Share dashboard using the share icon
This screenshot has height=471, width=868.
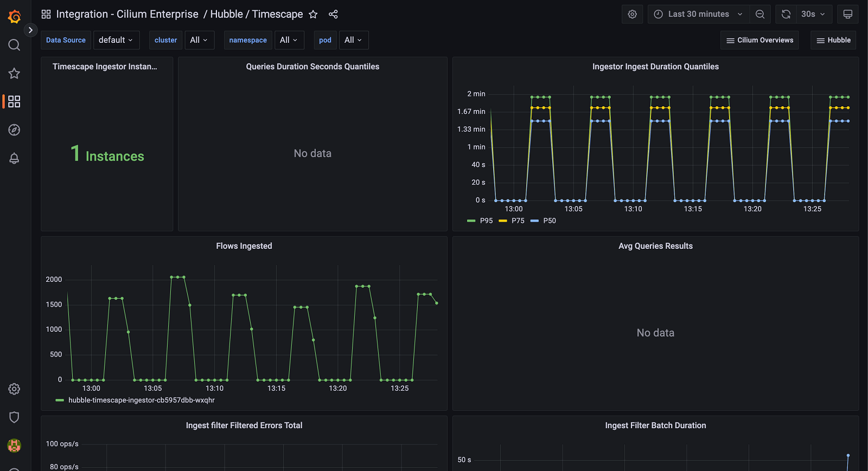(x=333, y=15)
